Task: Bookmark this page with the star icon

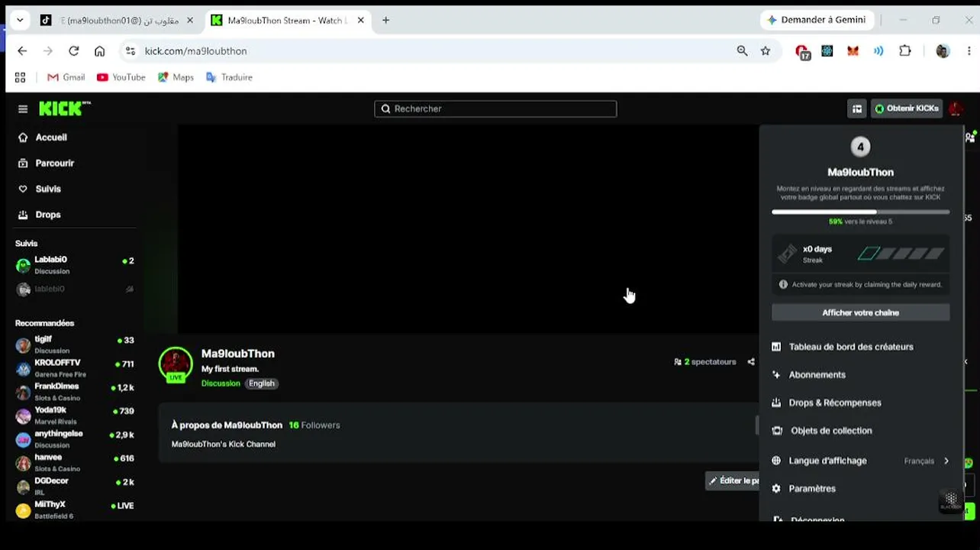Action: coord(766,51)
